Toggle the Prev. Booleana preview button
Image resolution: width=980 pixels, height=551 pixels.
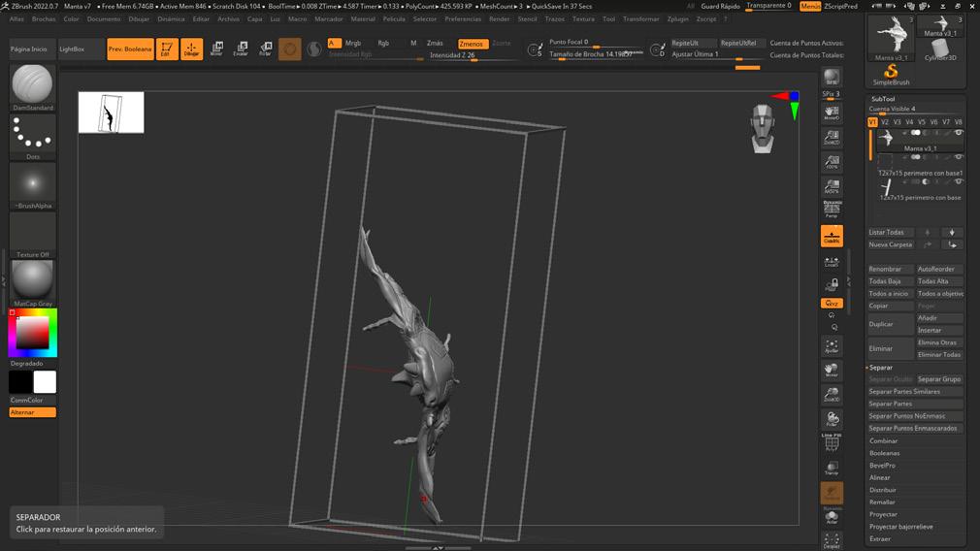click(x=130, y=49)
